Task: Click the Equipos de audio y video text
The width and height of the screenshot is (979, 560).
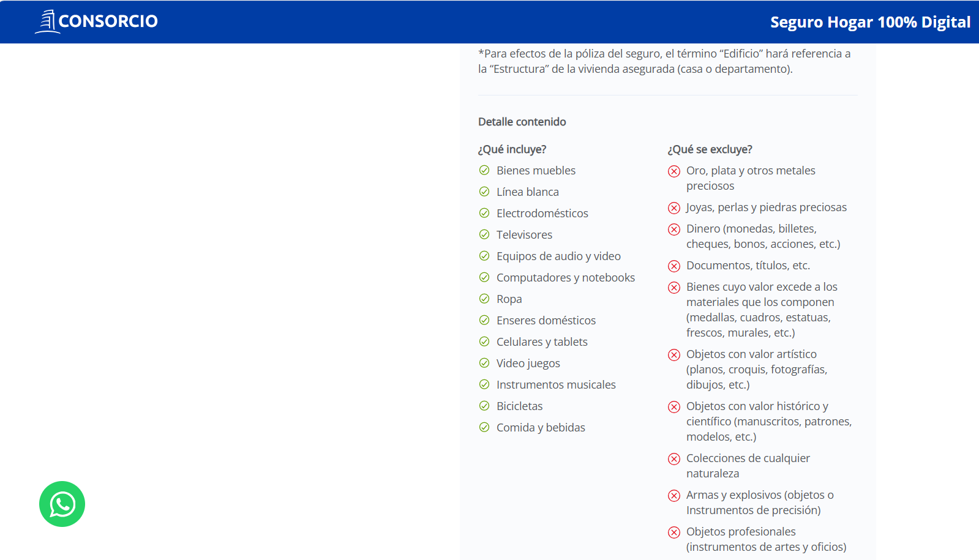Action: tap(559, 256)
